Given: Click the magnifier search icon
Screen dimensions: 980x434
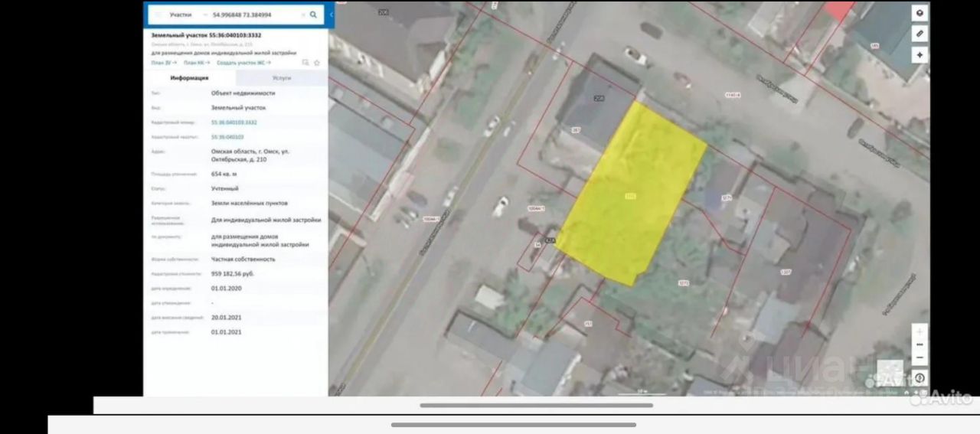Looking at the screenshot, I should [313, 15].
